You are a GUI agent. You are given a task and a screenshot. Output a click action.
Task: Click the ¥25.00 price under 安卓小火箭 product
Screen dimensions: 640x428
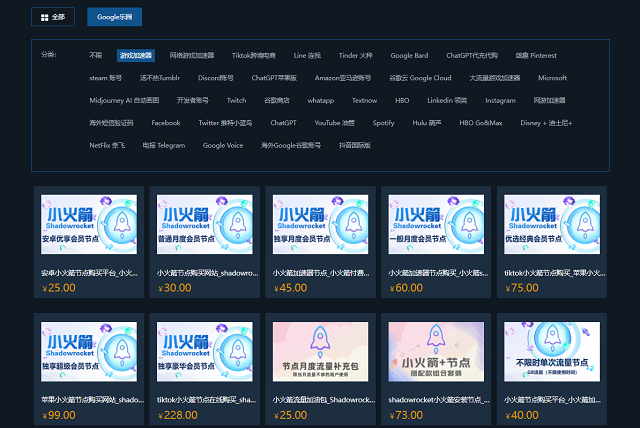(x=59, y=288)
